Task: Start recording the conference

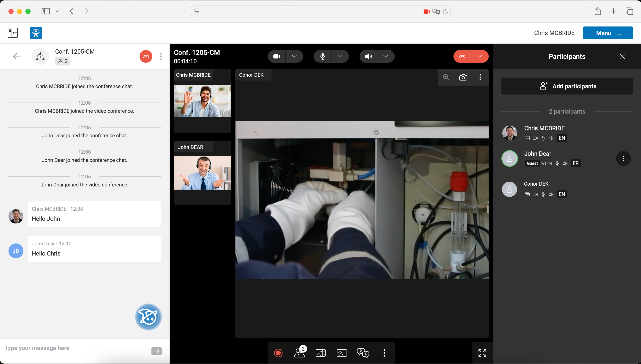Action: 278,353
